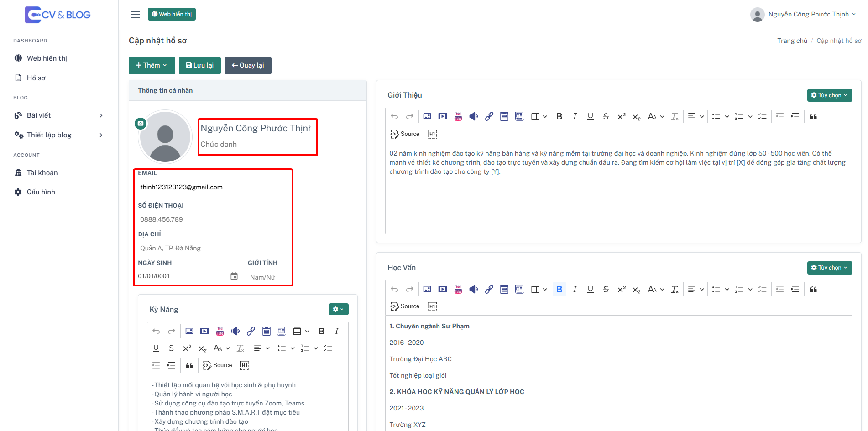868x431 pixels.
Task: Open Source view in Kỹ Năng editor
Action: [x=218, y=365]
